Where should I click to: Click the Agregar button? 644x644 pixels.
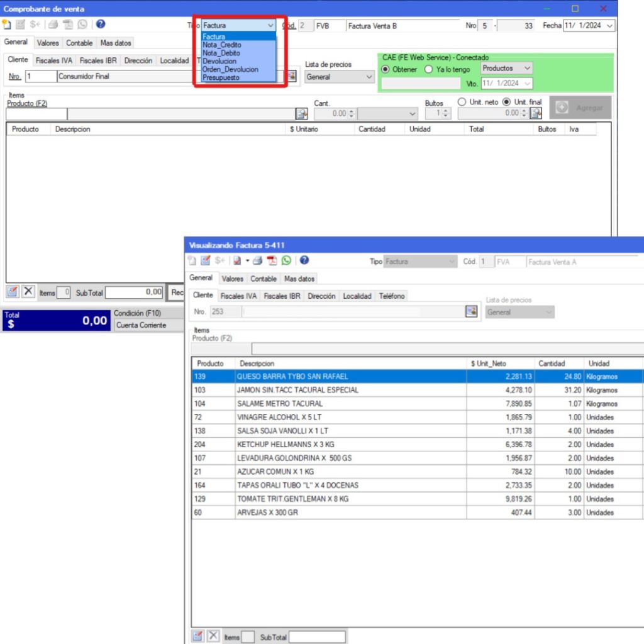pos(580,108)
